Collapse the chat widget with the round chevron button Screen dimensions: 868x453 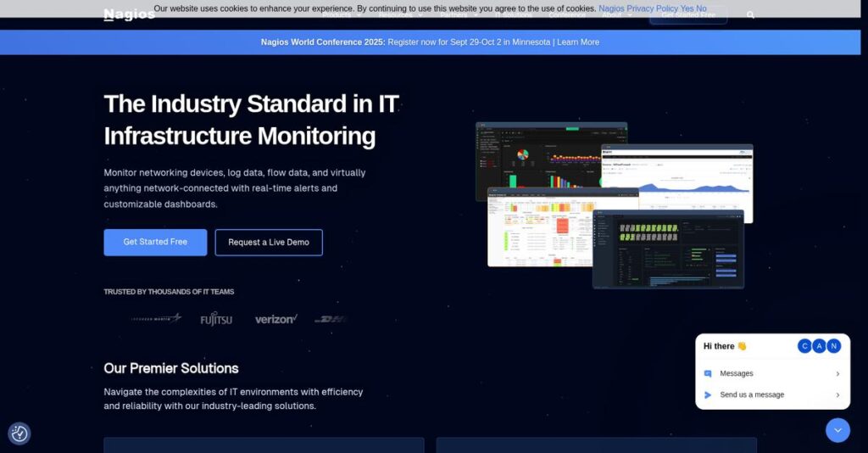[x=837, y=430]
